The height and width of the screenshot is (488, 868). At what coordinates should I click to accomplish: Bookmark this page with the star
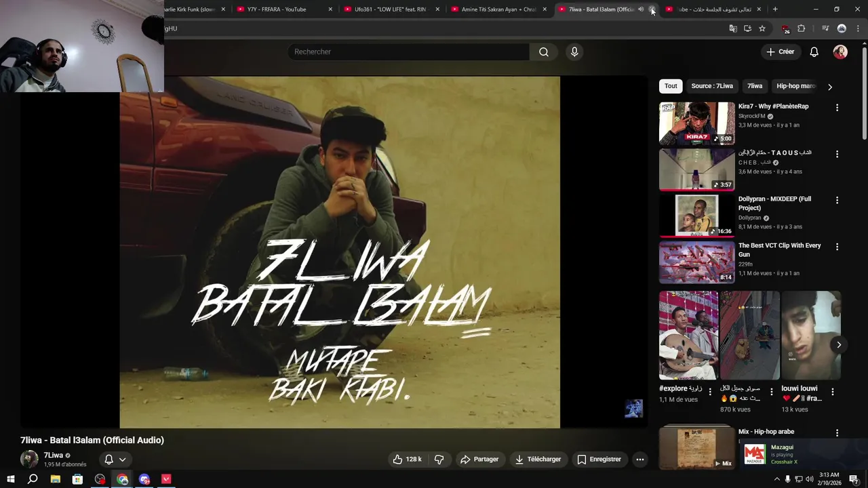[x=762, y=28]
